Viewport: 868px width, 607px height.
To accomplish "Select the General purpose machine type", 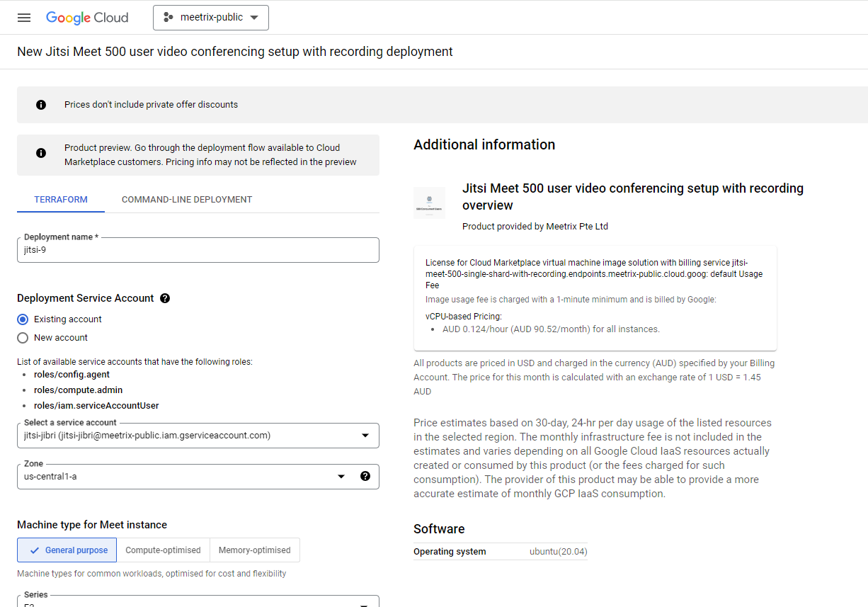I will (x=67, y=550).
